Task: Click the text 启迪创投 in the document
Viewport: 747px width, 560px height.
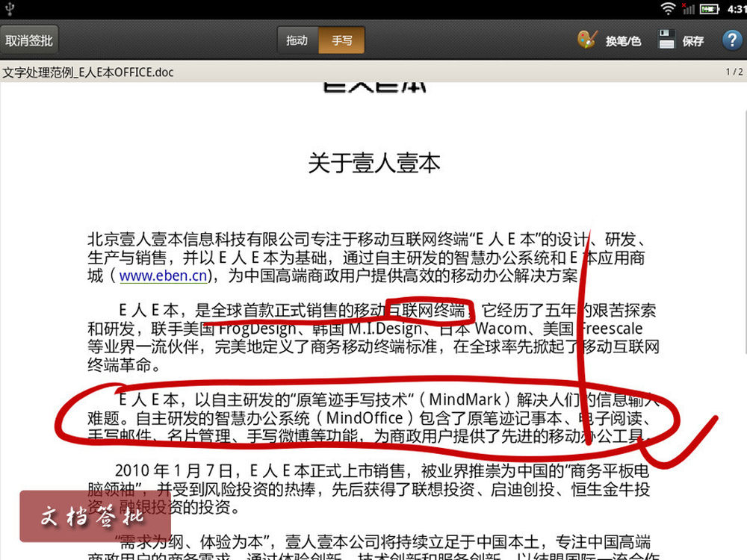Action: point(522,489)
